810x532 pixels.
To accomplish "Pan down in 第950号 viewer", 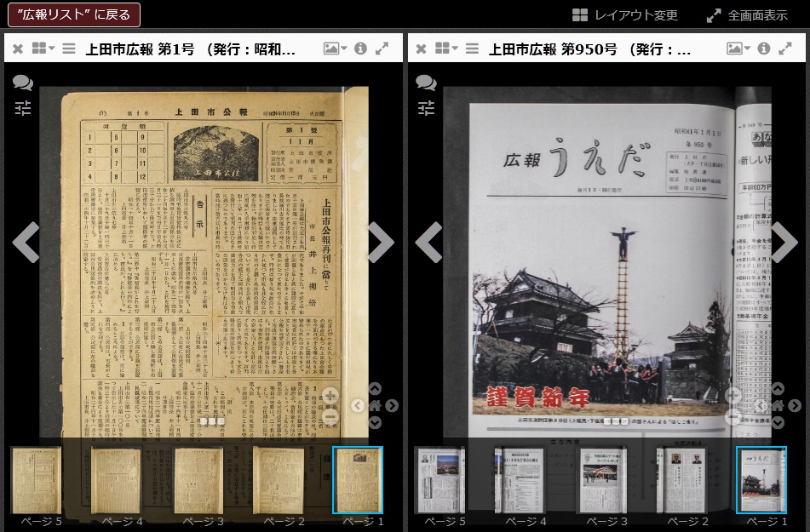I will pyautogui.click(x=778, y=422).
